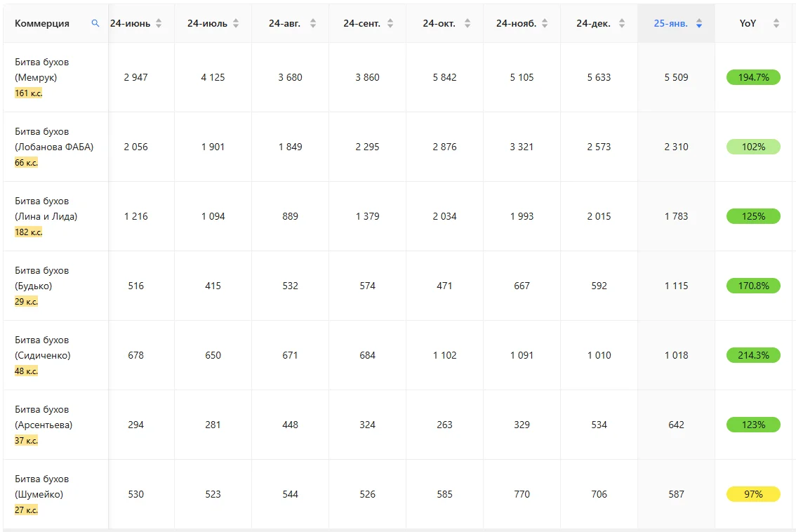Viewport: 796px width, 532px height.
Task: Click the search icon in Коммерция header
Action: coord(95,23)
